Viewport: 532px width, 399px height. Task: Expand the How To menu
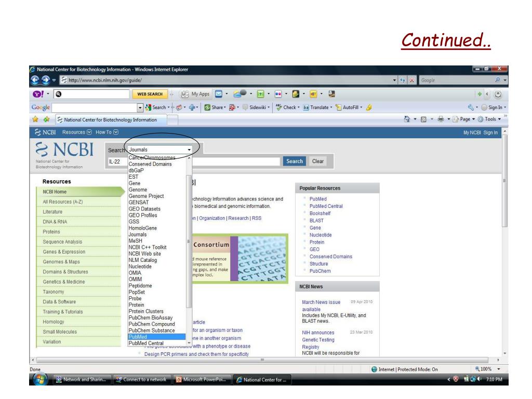pos(107,132)
